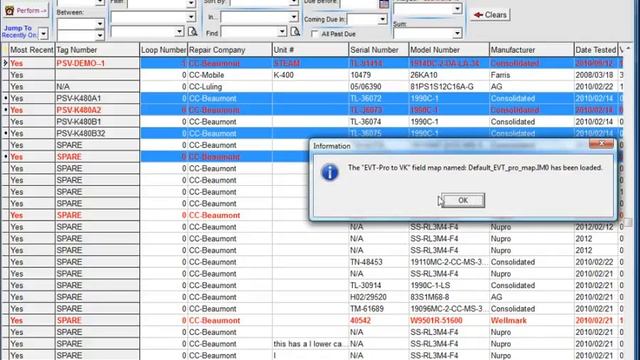Sort by Tag Number column header
Image resolution: width=640 pixels, height=360 pixels.
point(97,50)
